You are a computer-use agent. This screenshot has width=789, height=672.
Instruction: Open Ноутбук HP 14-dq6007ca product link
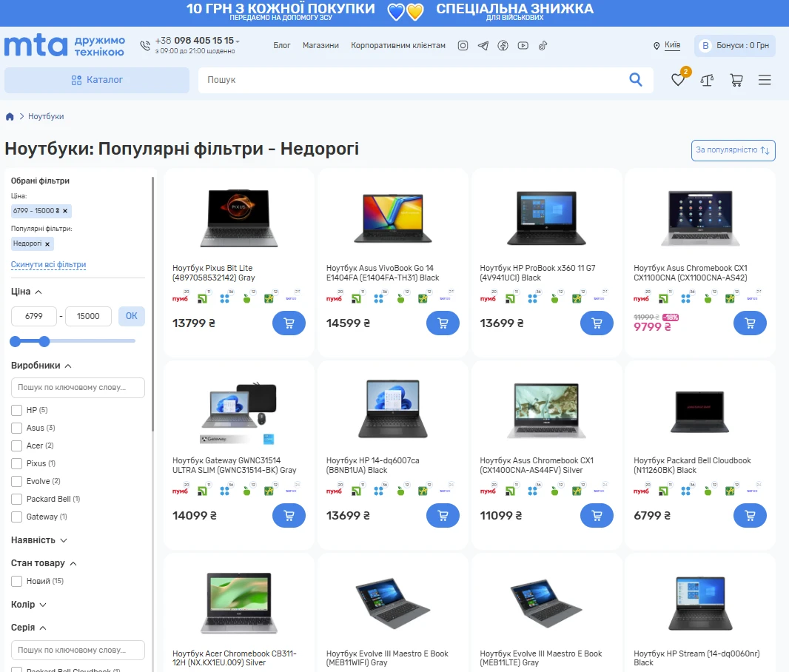372,466
